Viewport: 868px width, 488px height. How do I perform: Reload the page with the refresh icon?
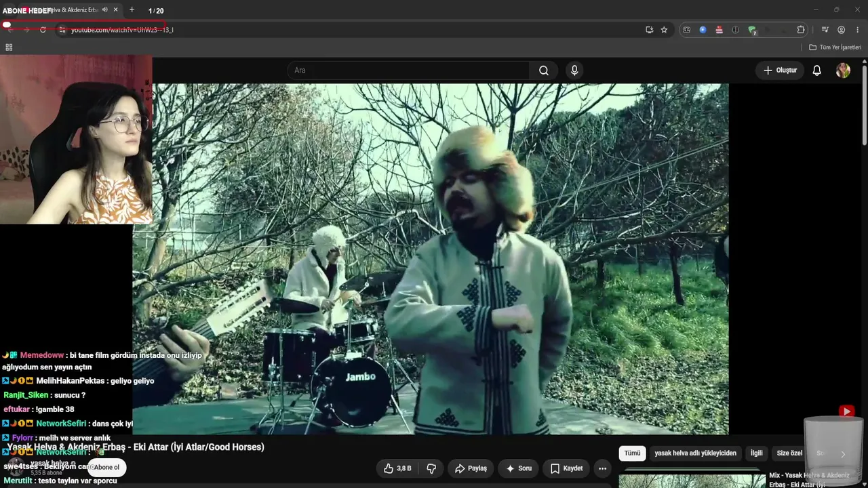[43, 30]
